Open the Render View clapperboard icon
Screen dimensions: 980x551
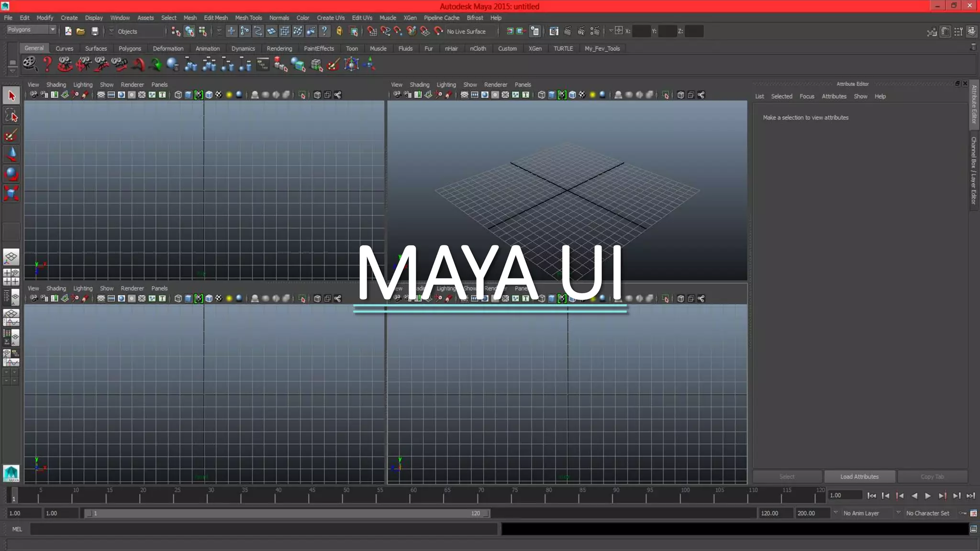(x=554, y=32)
